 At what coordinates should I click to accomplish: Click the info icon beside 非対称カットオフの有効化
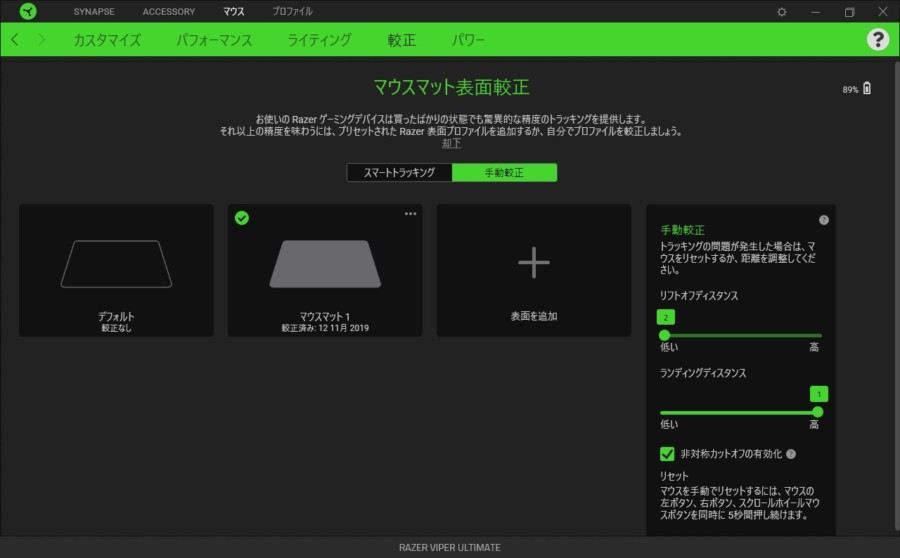coord(791,453)
